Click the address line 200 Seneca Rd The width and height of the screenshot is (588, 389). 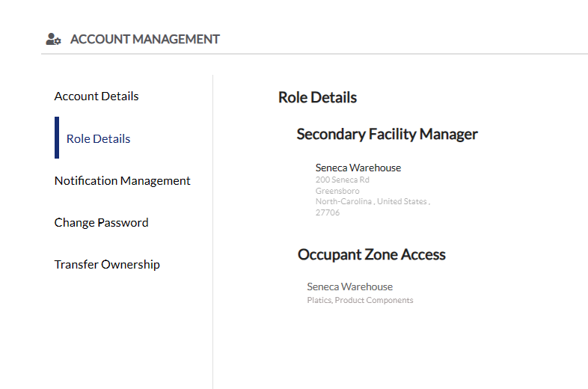[343, 180]
